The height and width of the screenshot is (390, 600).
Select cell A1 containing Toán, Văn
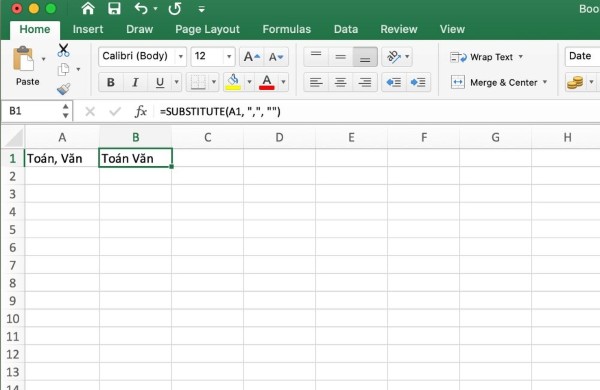click(x=62, y=158)
